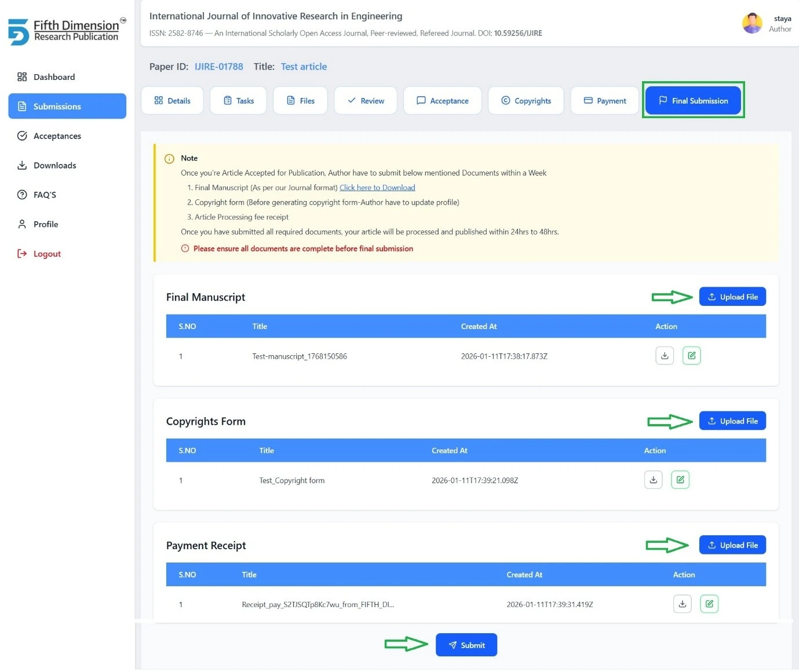Image resolution: width=799 pixels, height=672 pixels.
Task: Select the Receipt_pay_S2TJSQTp8Kc7wu title cell
Action: point(318,604)
